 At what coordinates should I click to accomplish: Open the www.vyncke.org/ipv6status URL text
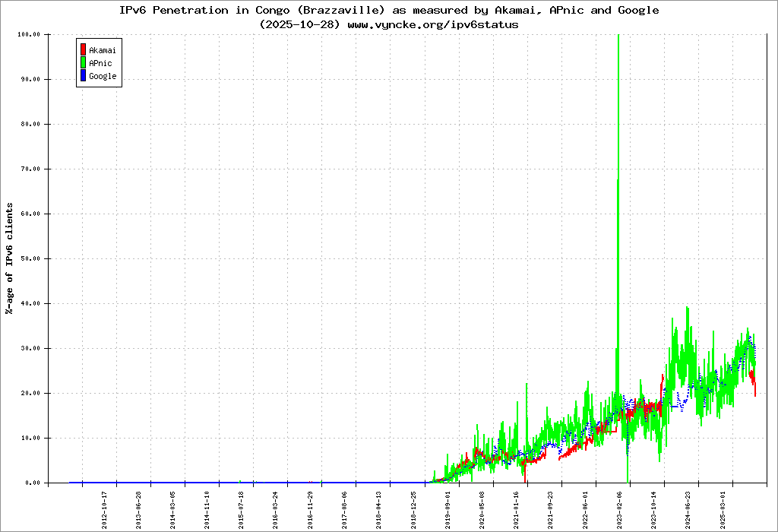[433, 24]
